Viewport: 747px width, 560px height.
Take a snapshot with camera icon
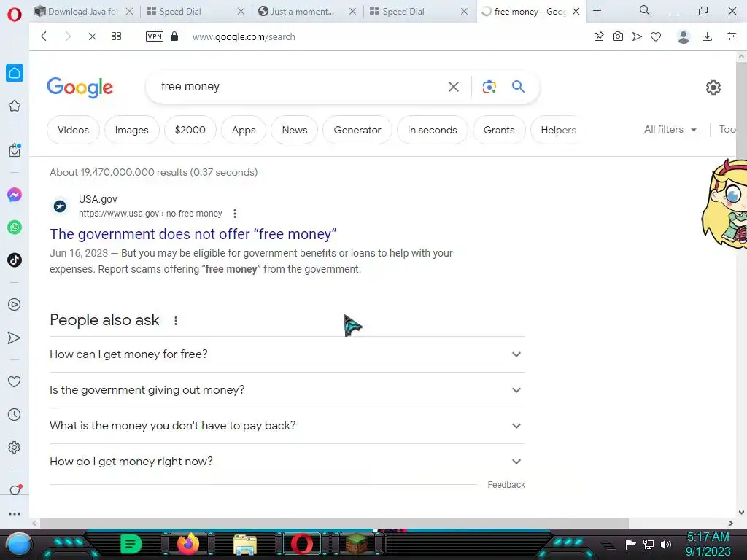point(618,36)
